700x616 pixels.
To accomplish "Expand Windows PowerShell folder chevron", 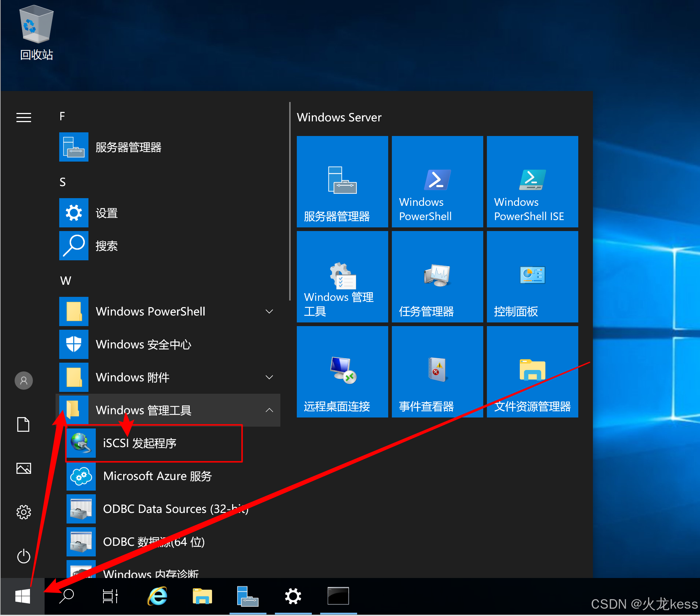I will [x=269, y=311].
